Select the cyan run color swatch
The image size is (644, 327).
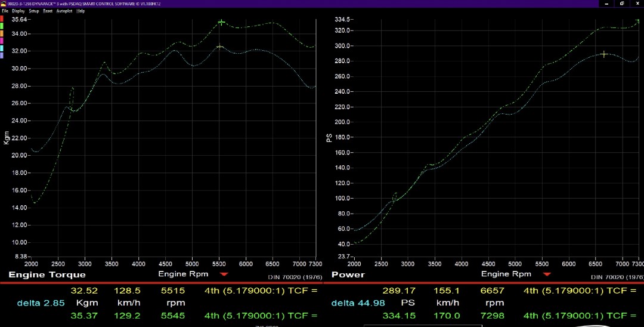[x=2, y=48]
